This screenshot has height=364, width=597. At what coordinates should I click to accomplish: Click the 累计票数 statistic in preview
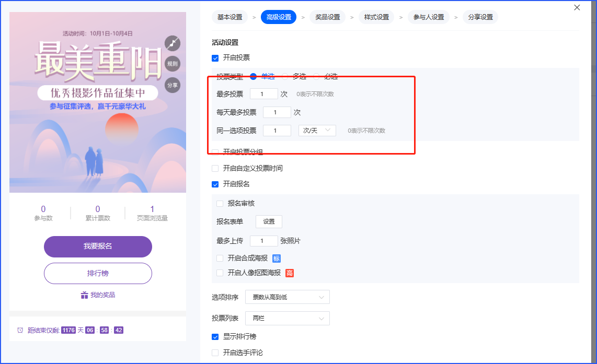pos(98,214)
